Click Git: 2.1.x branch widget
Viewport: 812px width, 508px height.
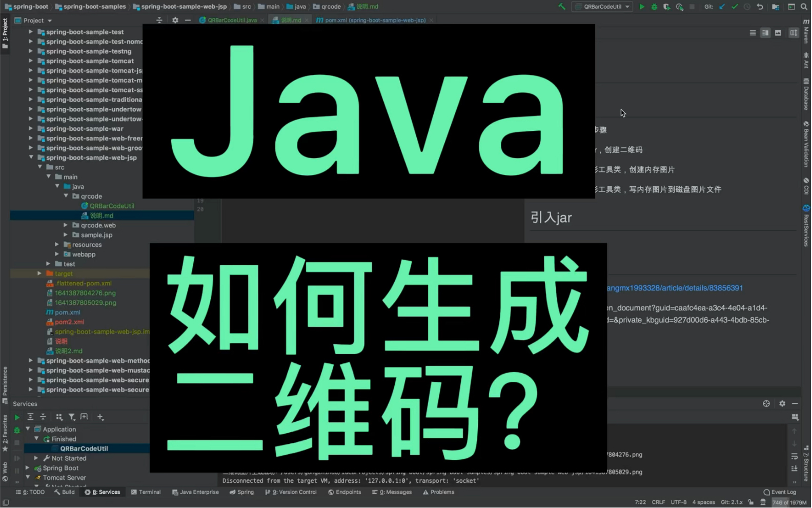click(x=732, y=502)
